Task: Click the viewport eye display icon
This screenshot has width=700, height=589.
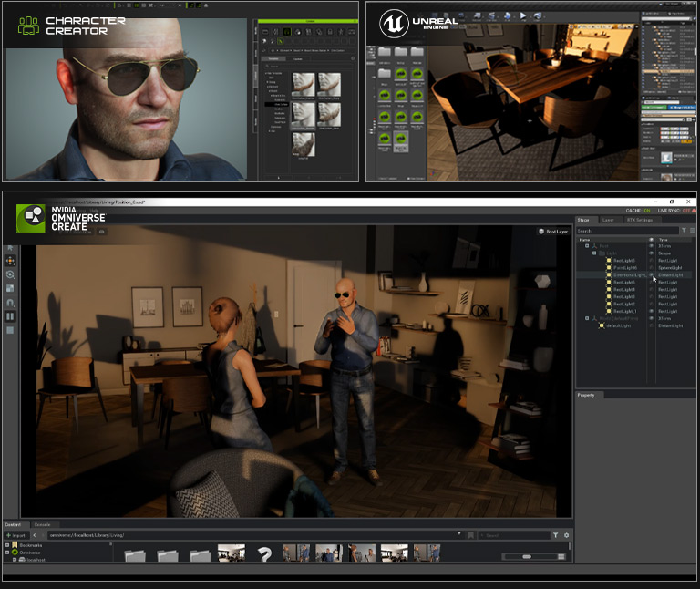Action: [102, 232]
